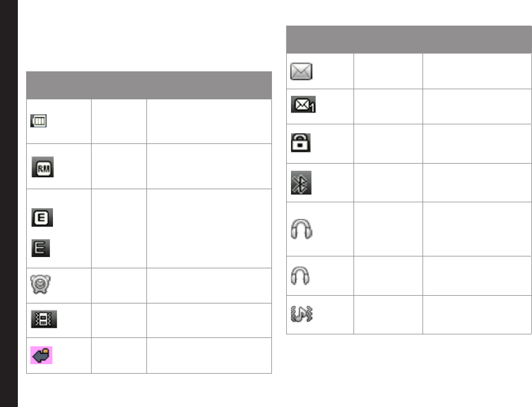This screenshot has height=407, width=532.
Task: Click the larger headphones icon
Action: tap(301, 229)
